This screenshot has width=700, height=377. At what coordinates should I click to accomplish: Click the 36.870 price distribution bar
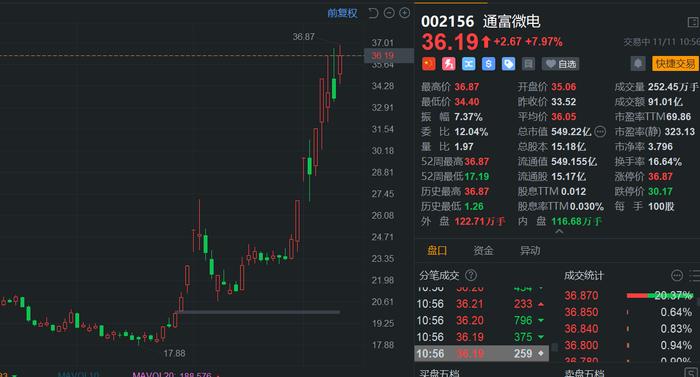(659, 295)
